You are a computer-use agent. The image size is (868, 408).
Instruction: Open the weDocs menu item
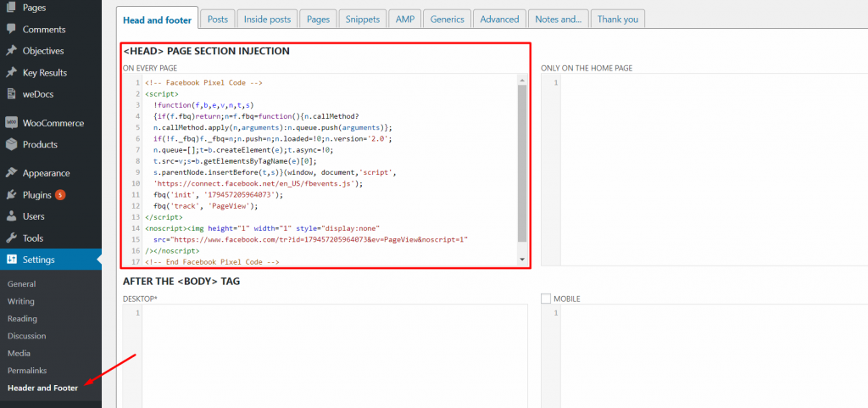(x=38, y=94)
